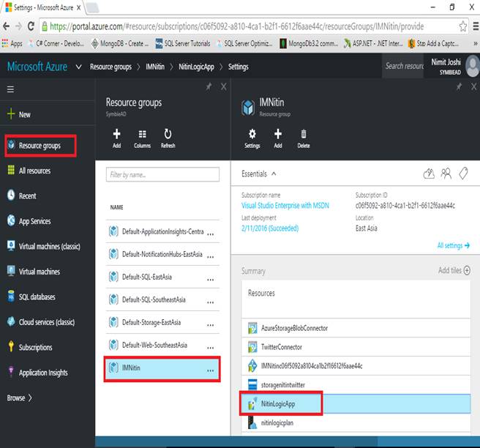Viewport: 480px width, 448px height.
Task: Click Add in IMNitin blade toolbar
Action: click(278, 138)
